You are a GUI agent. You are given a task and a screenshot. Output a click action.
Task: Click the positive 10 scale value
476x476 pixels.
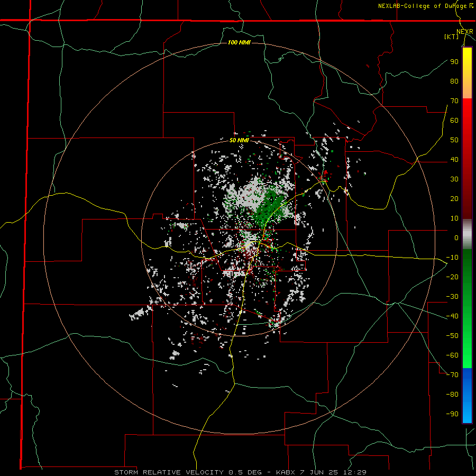pyautogui.click(x=454, y=218)
